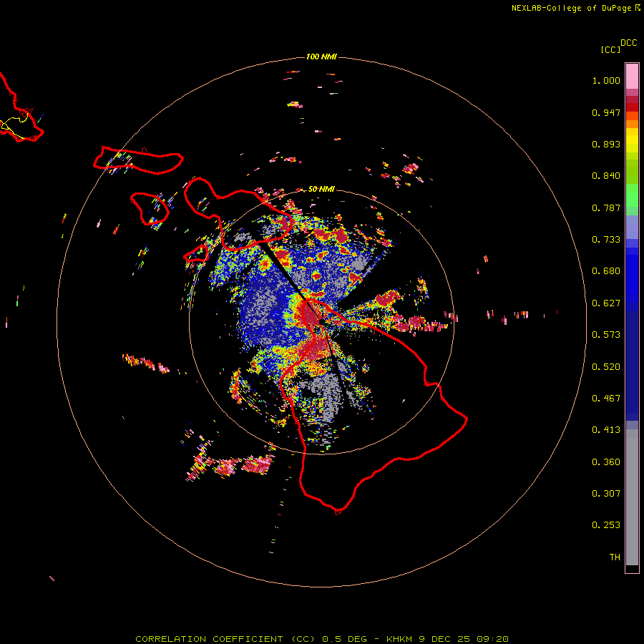Click the 0.947 value on the color scale

(606, 112)
